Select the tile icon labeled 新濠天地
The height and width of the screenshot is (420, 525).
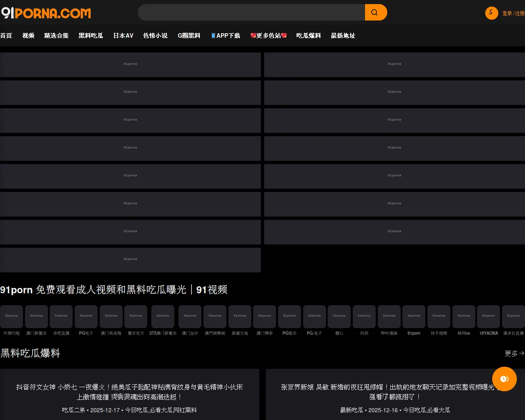coord(240,317)
